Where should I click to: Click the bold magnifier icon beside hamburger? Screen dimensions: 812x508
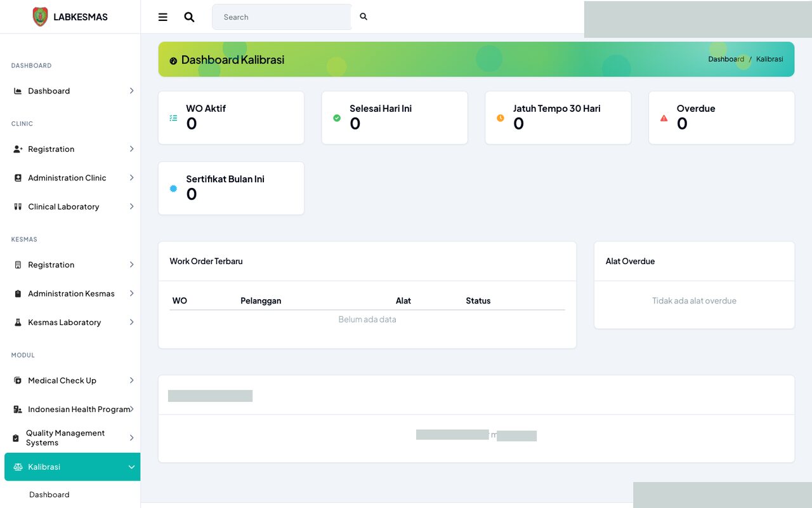tap(189, 17)
